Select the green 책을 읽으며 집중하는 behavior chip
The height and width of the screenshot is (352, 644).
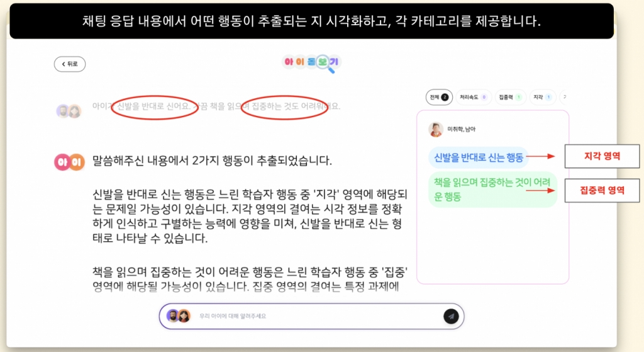pos(492,190)
